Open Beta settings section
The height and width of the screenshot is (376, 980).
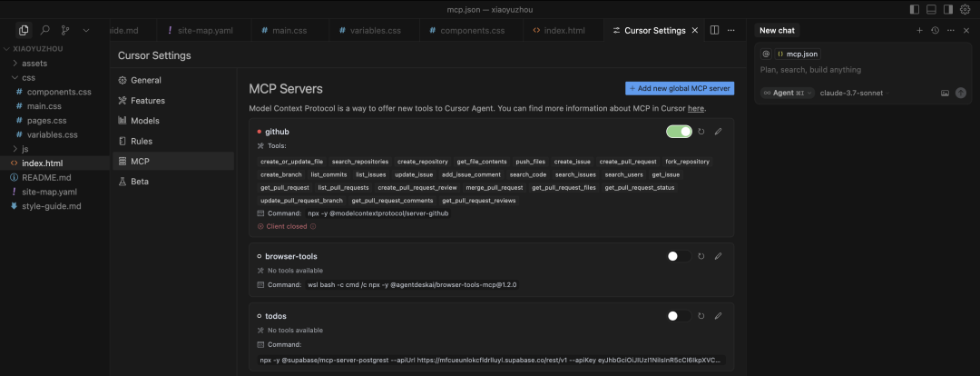[x=173, y=182]
